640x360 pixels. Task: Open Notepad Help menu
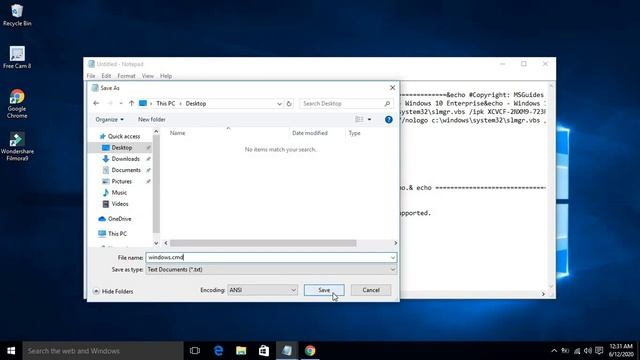pos(166,76)
